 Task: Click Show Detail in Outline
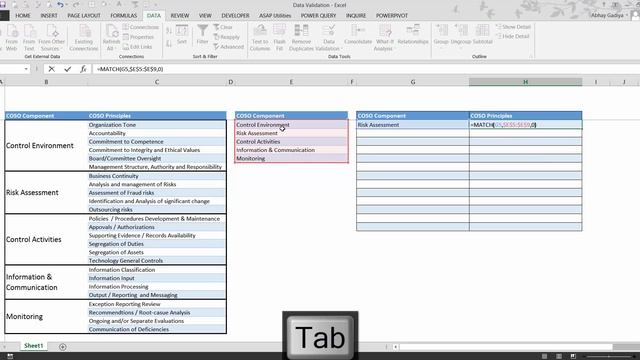pos(513,27)
